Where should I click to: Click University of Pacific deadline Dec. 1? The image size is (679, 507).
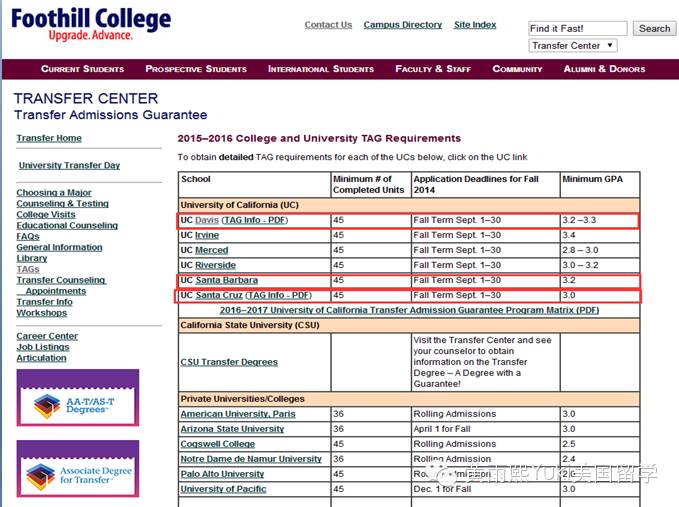coord(442,489)
